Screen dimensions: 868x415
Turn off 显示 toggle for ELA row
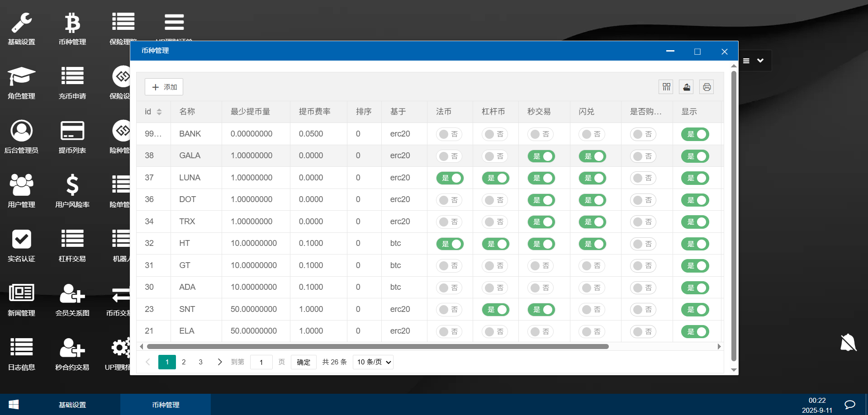(695, 332)
